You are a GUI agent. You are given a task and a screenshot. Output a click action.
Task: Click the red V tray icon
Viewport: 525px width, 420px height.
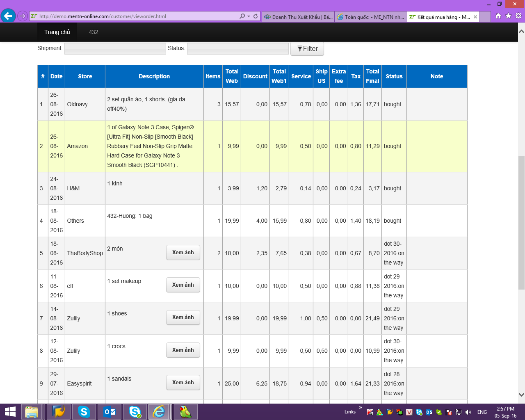click(409, 412)
